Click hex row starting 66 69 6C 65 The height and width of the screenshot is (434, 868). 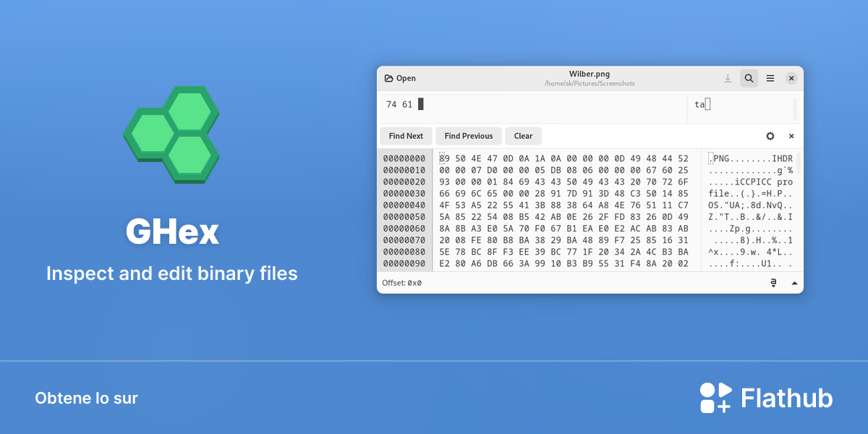[564, 194]
